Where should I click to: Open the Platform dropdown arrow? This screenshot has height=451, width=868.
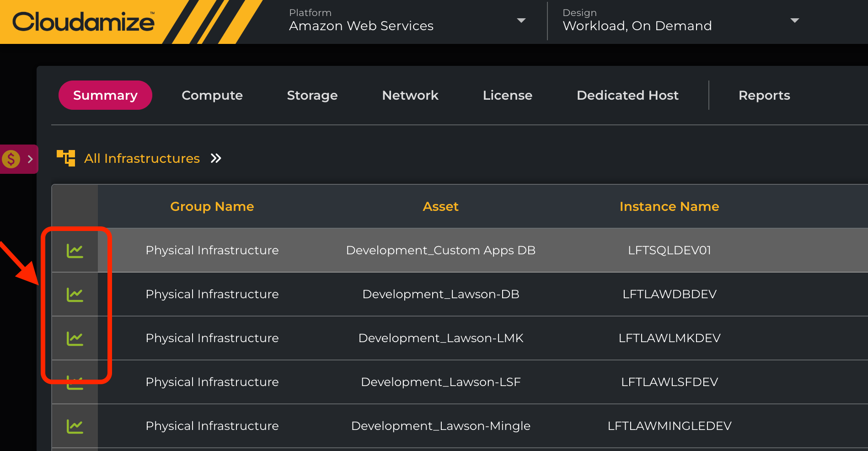point(521,21)
